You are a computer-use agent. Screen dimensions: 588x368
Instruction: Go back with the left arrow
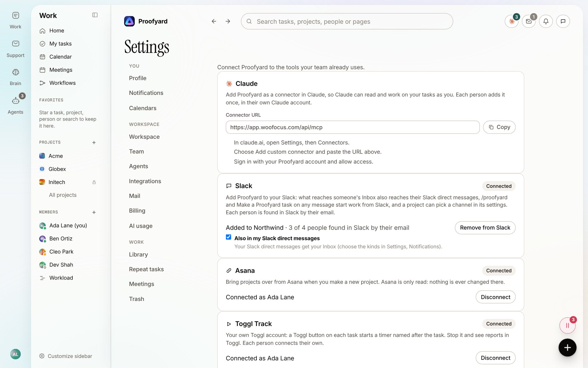click(214, 21)
